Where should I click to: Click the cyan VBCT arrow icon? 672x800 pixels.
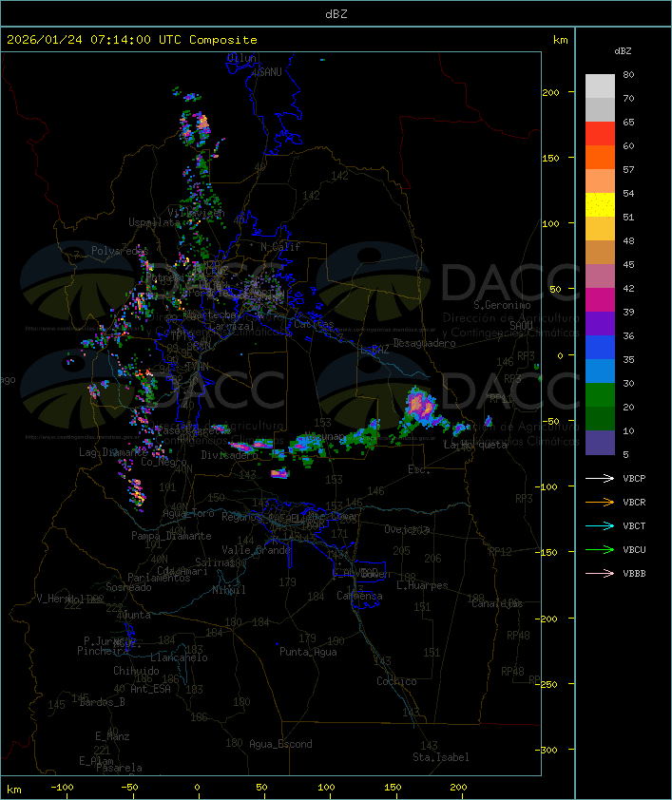pos(601,526)
